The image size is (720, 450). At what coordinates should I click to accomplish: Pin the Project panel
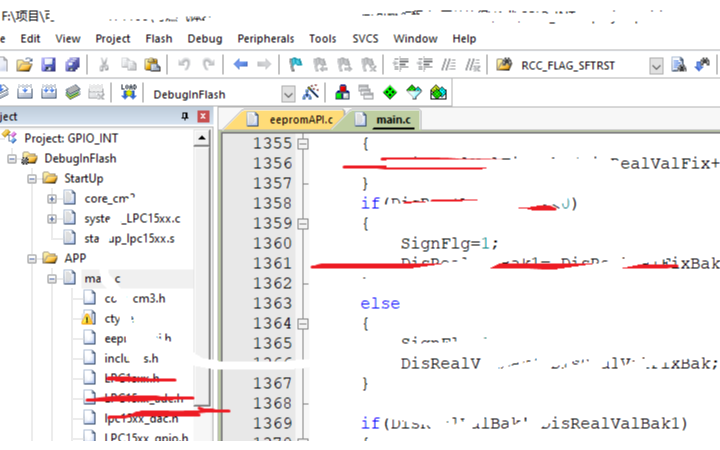(185, 116)
